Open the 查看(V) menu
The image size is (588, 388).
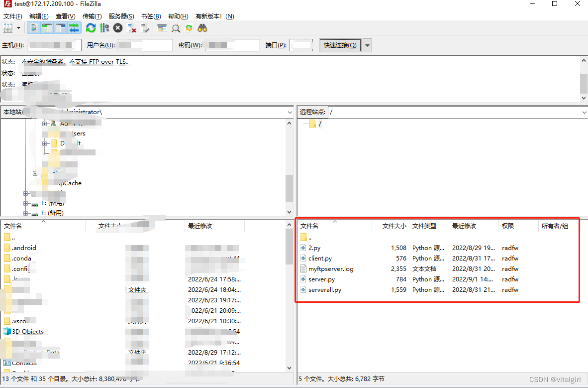coord(65,16)
